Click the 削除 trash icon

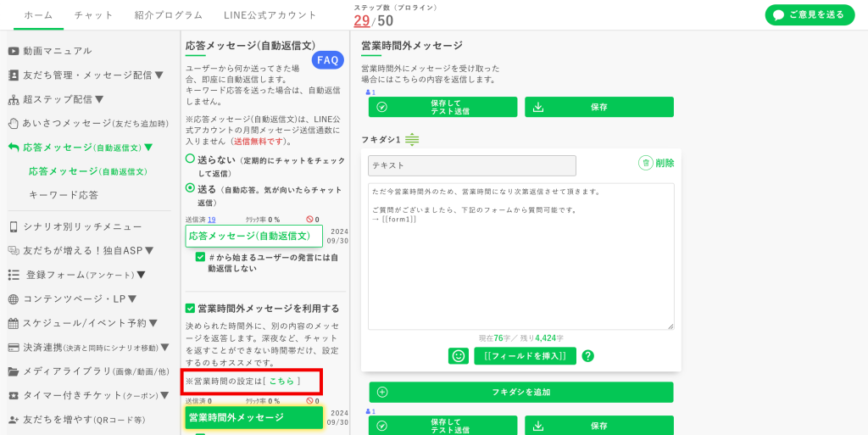click(645, 163)
